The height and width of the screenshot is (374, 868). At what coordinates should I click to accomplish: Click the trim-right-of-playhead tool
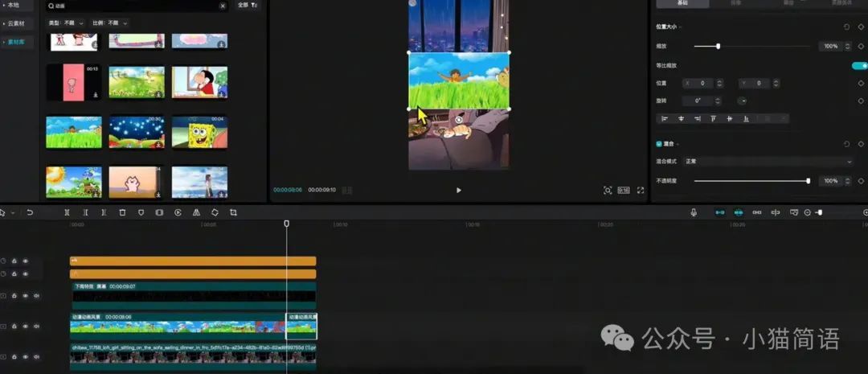tap(104, 212)
